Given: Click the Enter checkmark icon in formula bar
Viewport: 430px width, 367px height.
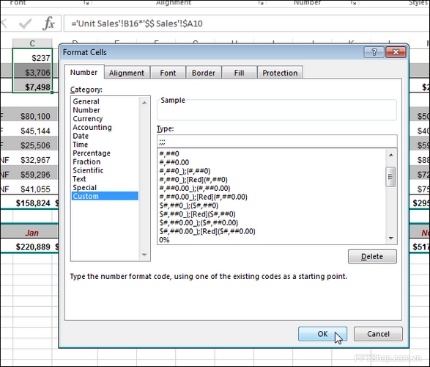Looking at the screenshot, I should (25, 24).
